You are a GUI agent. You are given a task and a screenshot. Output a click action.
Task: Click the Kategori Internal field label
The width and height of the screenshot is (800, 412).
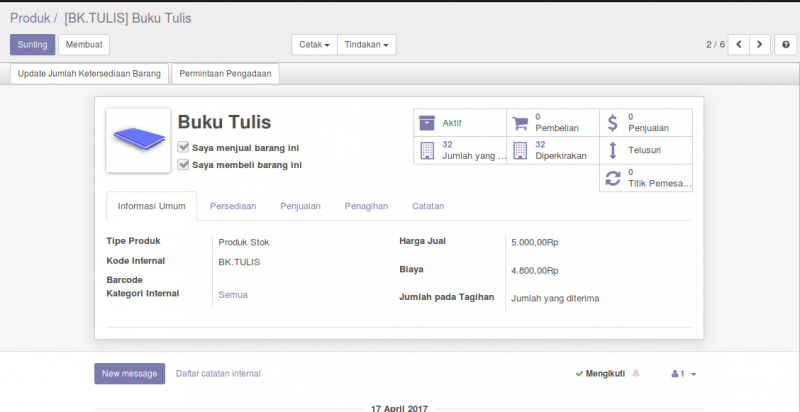point(143,293)
